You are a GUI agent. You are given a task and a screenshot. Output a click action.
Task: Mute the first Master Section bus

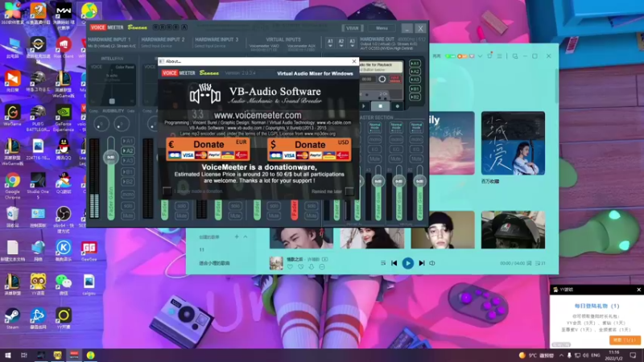pos(374,158)
